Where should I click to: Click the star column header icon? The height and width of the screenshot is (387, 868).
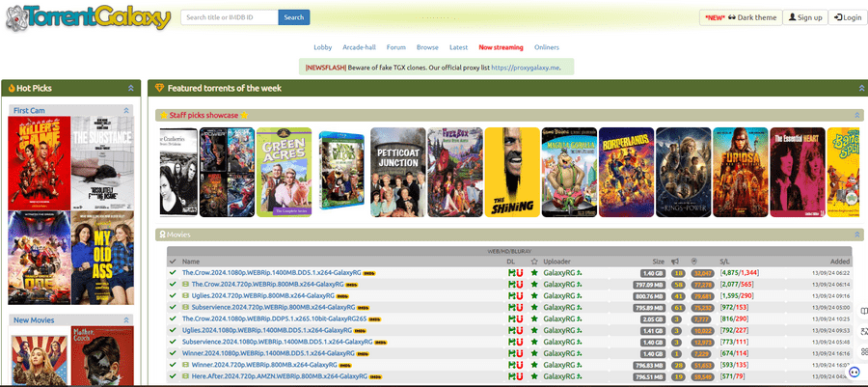point(533,262)
